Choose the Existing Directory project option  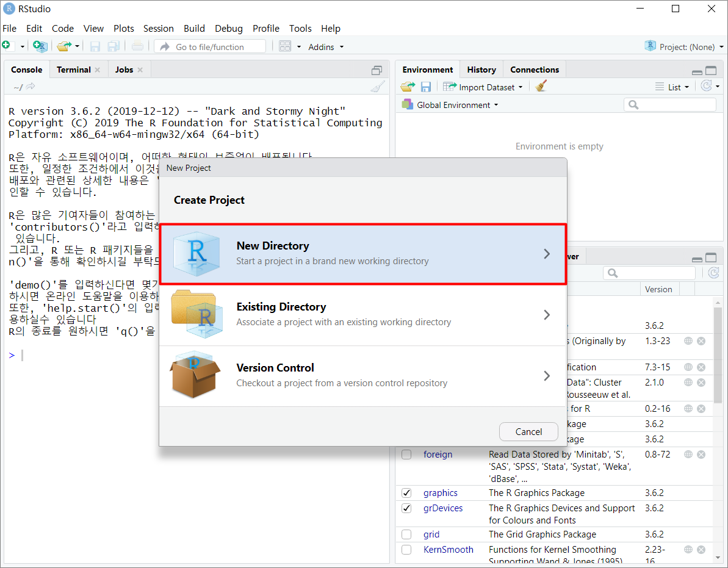point(362,315)
